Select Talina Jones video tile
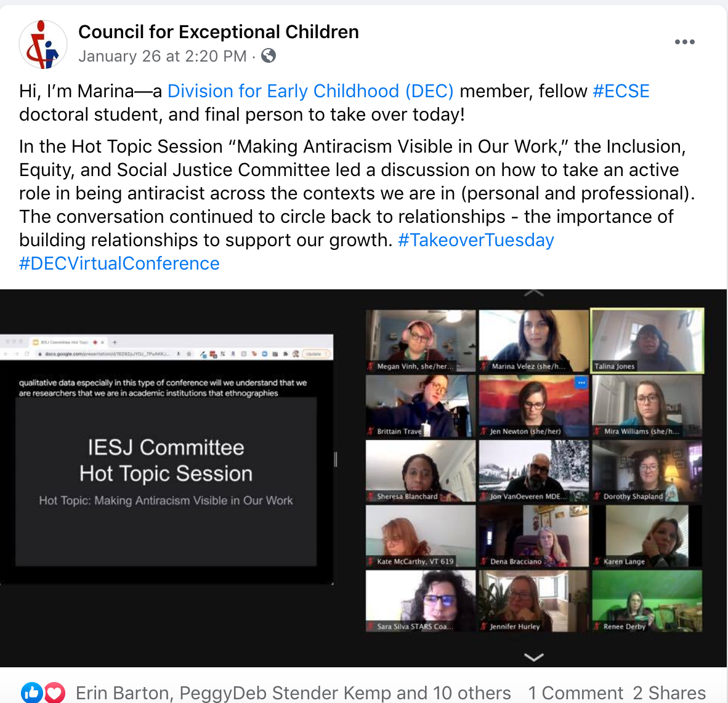 647,340
